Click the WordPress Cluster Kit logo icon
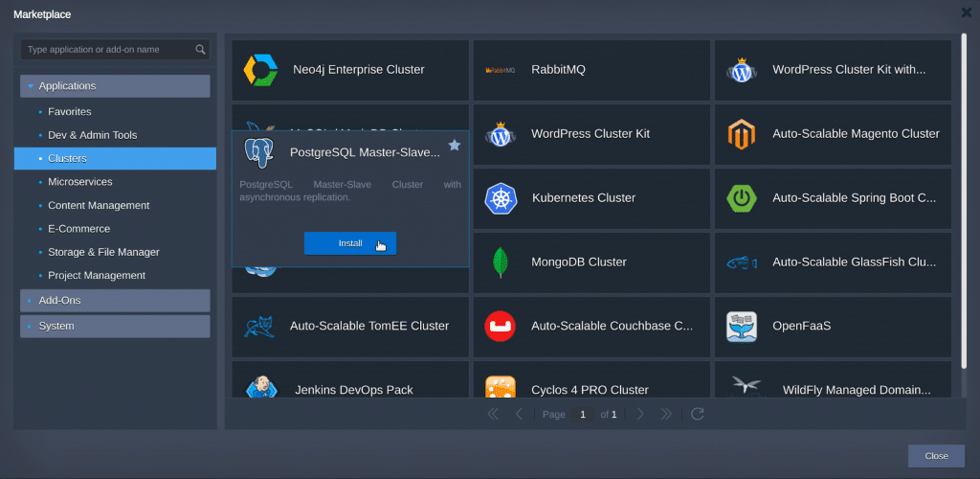 point(500,134)
